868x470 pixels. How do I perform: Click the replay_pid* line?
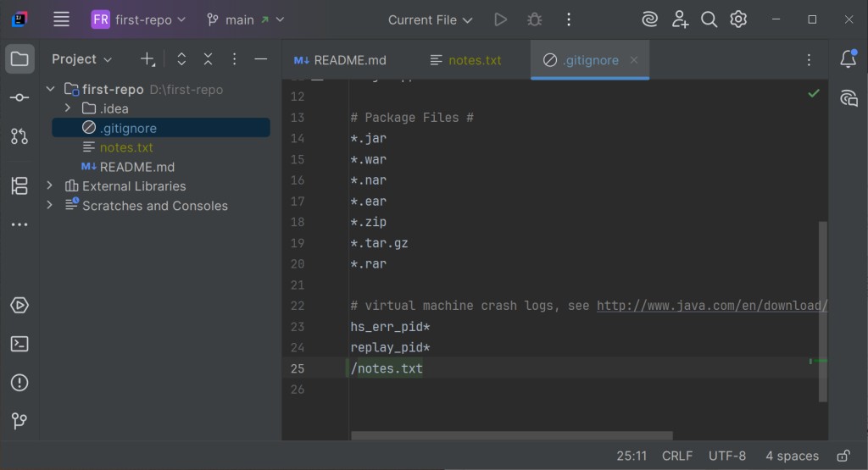click(x=390, y=347)
